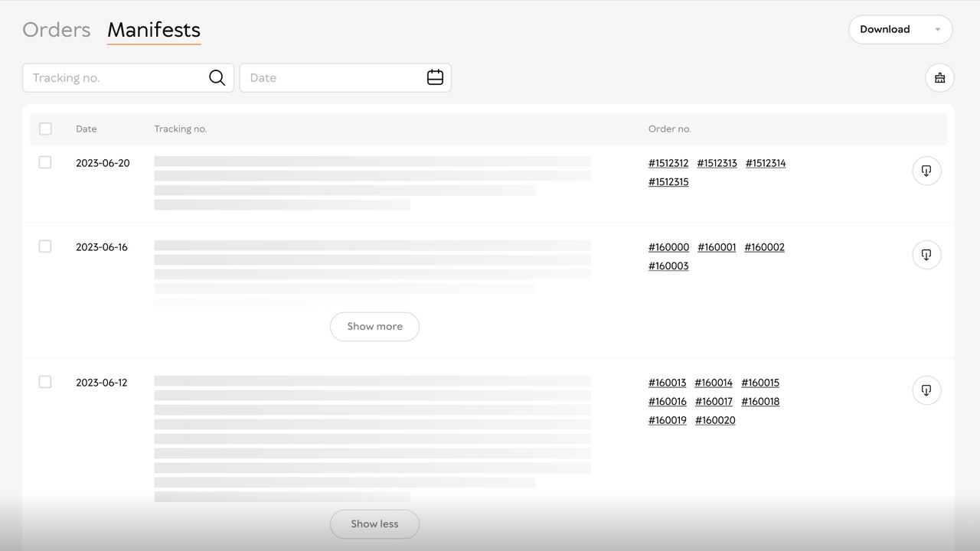Open order #1512312
980x551 pixels.
tap(668, 163)
